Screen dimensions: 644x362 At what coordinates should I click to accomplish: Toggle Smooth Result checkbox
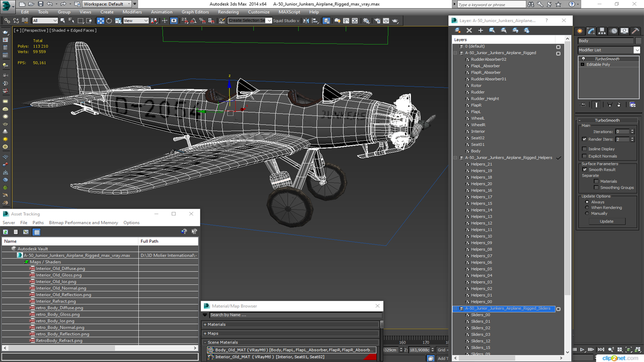[585, 170]
